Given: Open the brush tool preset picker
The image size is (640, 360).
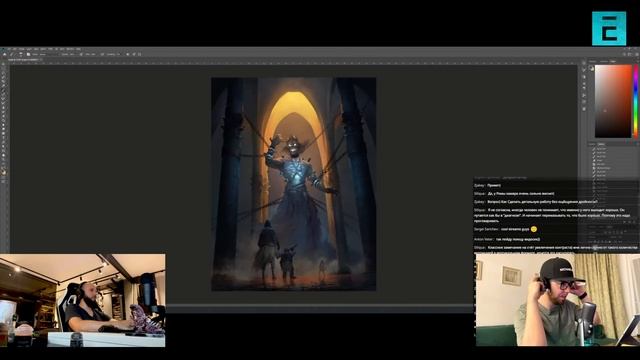Looking at the screenshot, I should pos(12,54).
